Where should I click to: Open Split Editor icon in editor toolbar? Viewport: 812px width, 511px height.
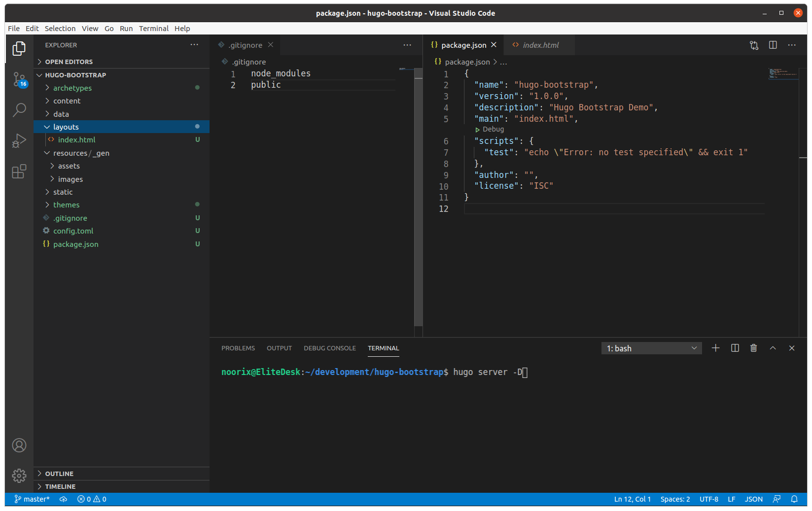(772, 45)
